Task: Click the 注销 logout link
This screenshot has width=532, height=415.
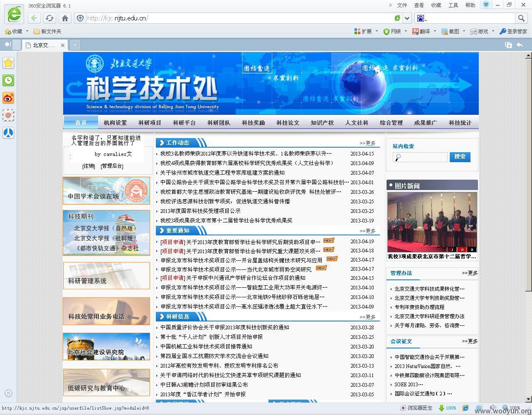Action: tap(89, 166)
